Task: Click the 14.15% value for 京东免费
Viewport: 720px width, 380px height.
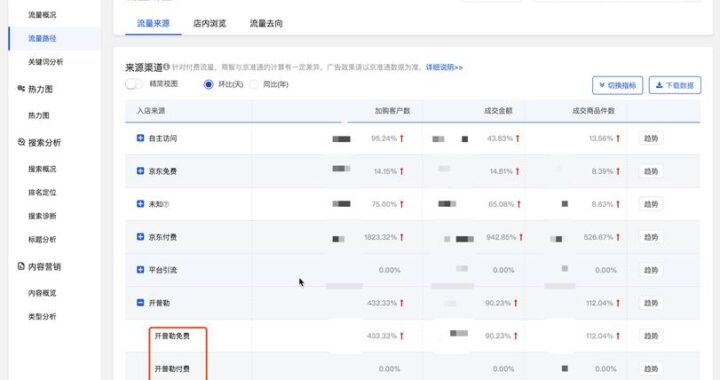Action: (385, 171)
